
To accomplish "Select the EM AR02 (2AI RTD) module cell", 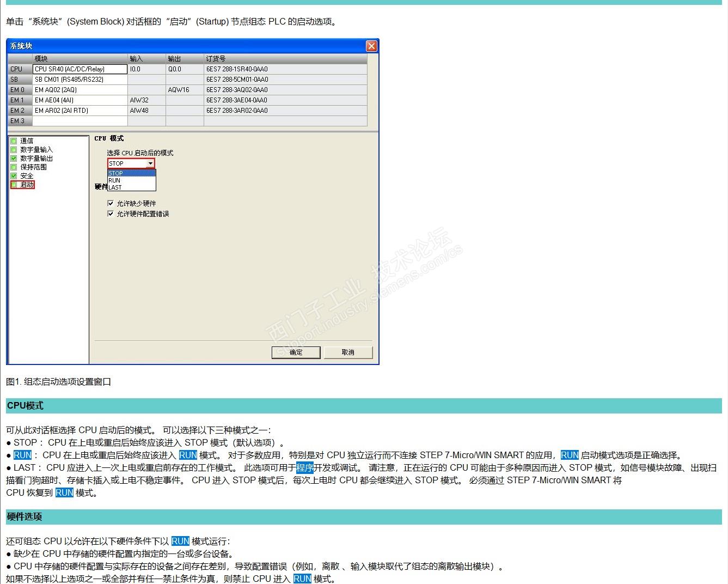I will click(x=80, y=111).
